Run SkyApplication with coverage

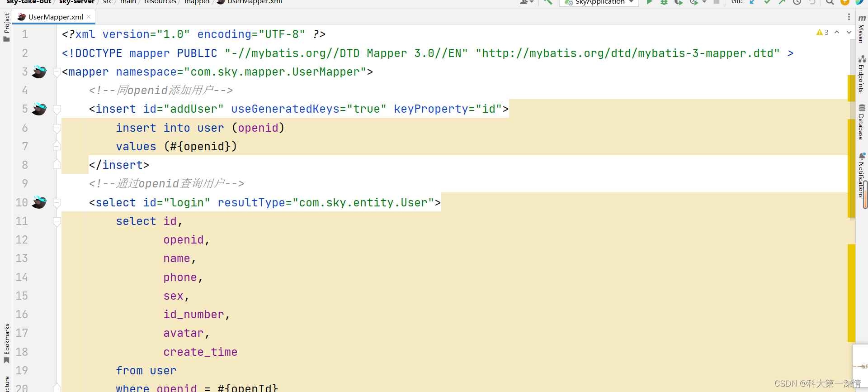coord(679,2)
